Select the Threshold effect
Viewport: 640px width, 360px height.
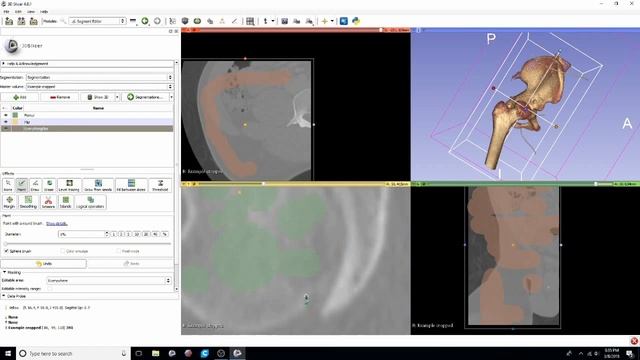coord(160,185)
